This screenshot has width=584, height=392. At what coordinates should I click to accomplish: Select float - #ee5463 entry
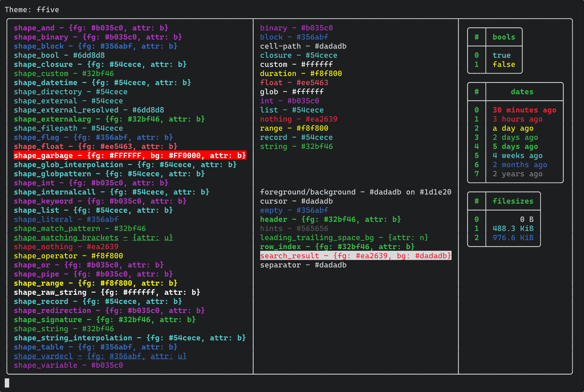click(294, 83)
